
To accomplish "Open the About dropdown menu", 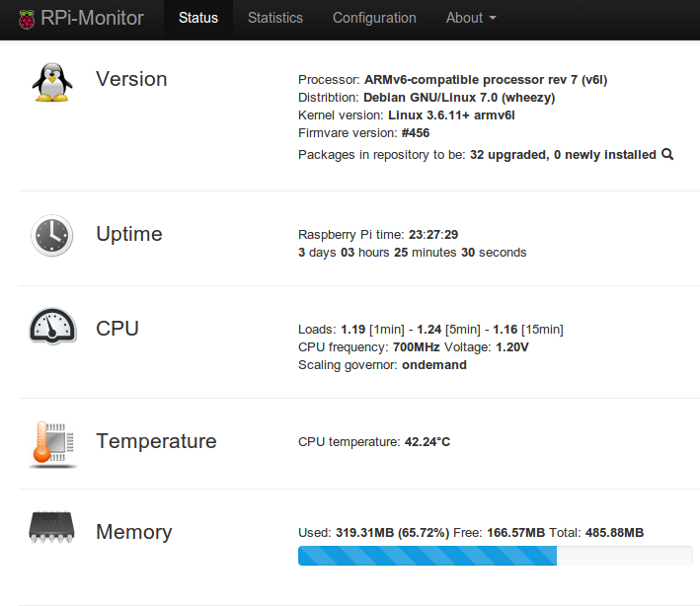I will tap(471, 18).
